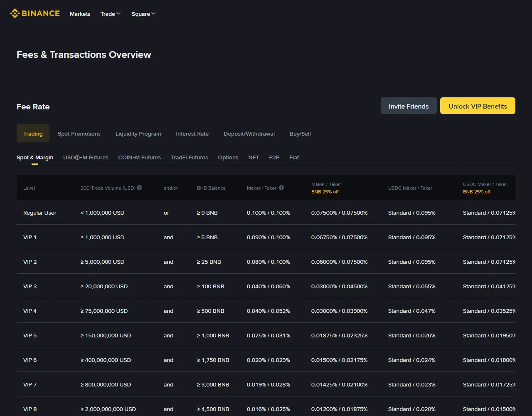This screenshot has width=532, height=416.
Task: Follow the BNB 25% off link under USDC Maker / Taker
Action: (477, 192)
